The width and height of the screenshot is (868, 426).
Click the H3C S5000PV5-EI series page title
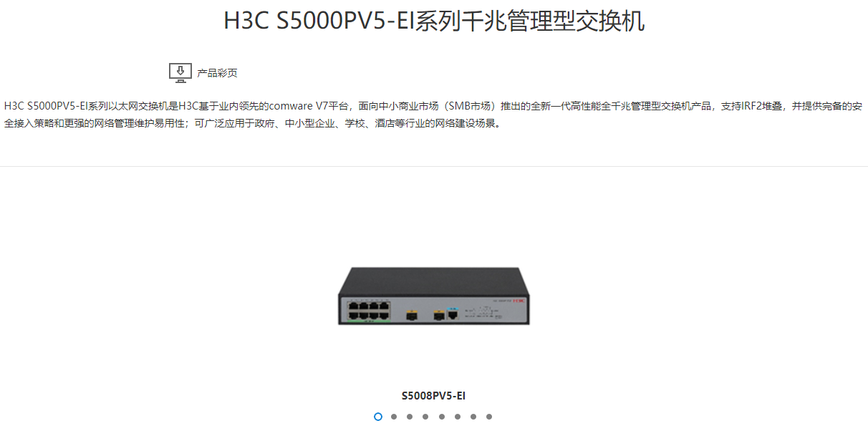(x=434, y=21)
